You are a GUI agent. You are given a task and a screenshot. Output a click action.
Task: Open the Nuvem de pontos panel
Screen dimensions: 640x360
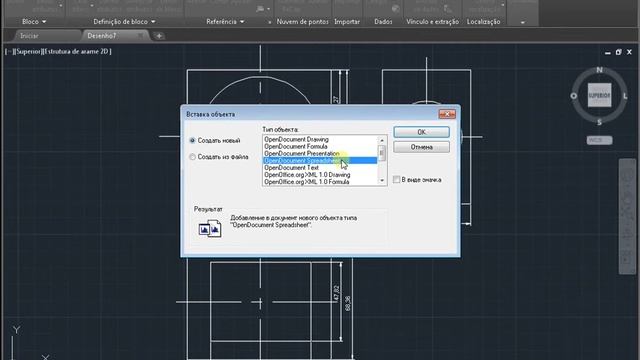[302, 22]
